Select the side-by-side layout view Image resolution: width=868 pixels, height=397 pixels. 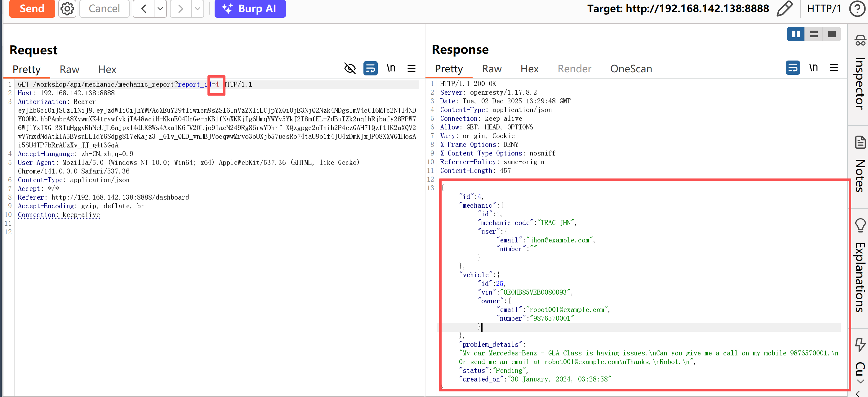tap(795, 34)
